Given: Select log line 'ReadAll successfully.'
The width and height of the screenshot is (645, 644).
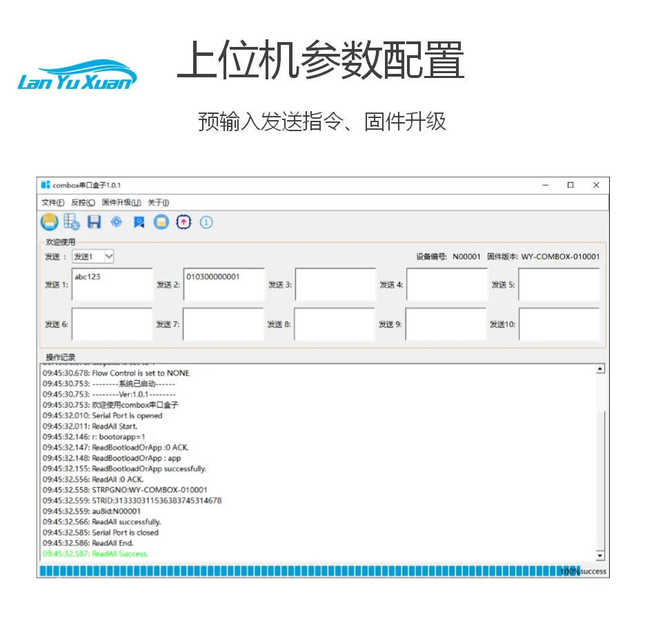Looking at the screenshot, I should pos(101,522).
